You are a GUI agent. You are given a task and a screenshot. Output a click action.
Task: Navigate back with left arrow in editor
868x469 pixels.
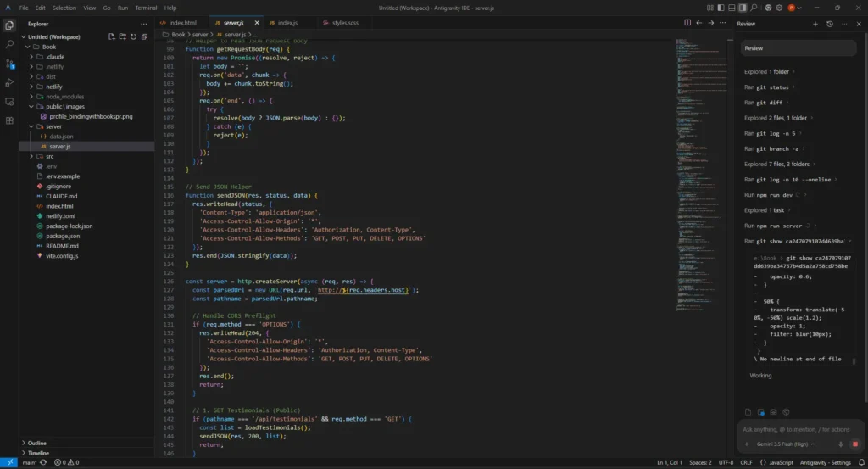click(699, 23)
